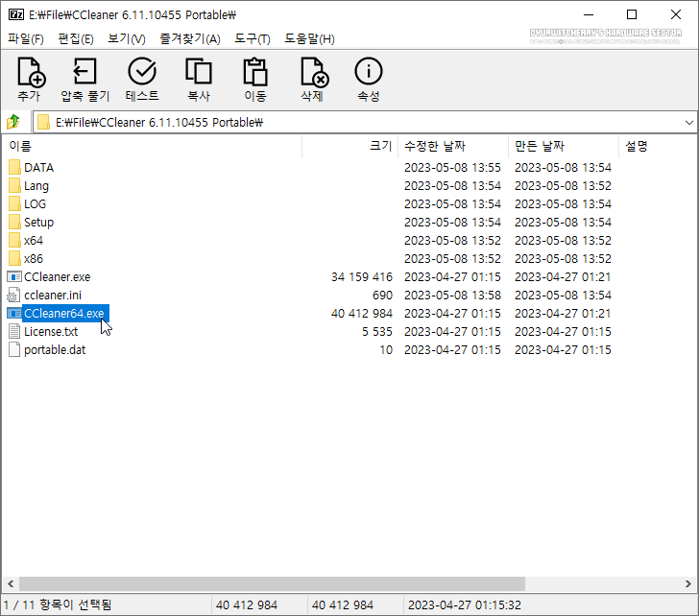
Task: Select the highlighted CCleaner64.exe file name
Action: click(x=64, y=314)
